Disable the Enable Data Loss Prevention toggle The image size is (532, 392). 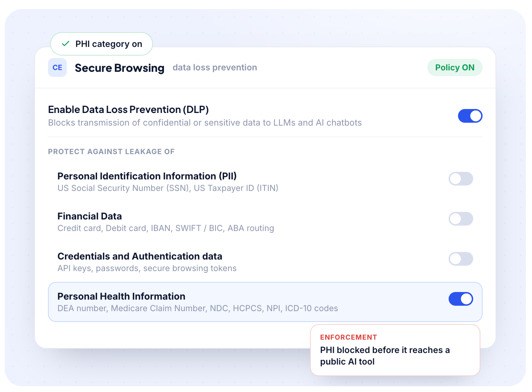pos(470,116)
